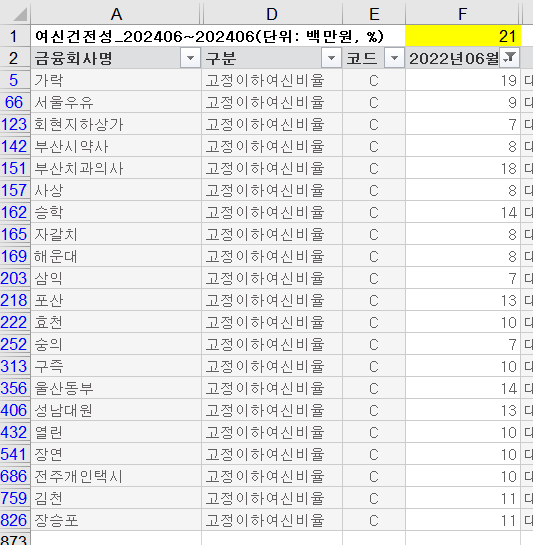This screenshot has height=545, width=533.
Task: Open the 구분 filter dropdown
Action: click(331, 58)
